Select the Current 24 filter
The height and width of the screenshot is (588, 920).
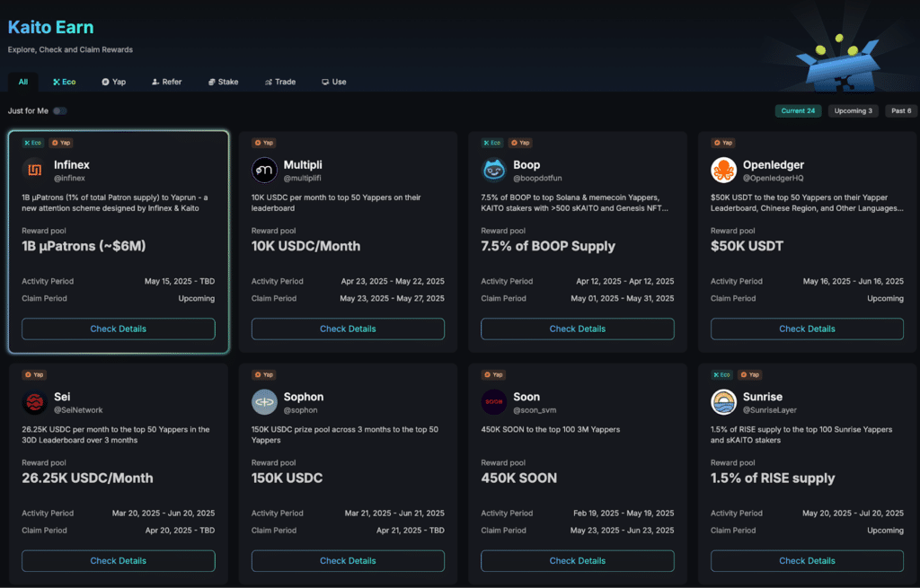tap(798, 110)
